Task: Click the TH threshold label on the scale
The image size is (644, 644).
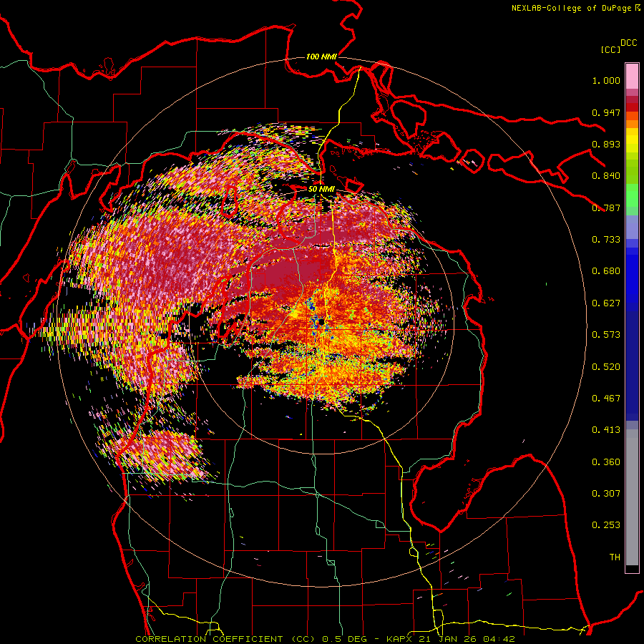Action: click(x=615, y=557)
